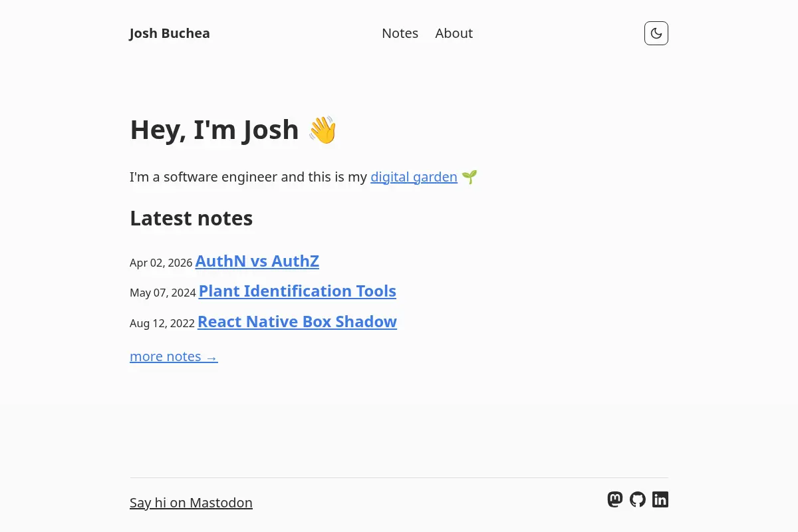
Task: Open the React Native Box Shadow note
Action: click(x=297, y=322)
